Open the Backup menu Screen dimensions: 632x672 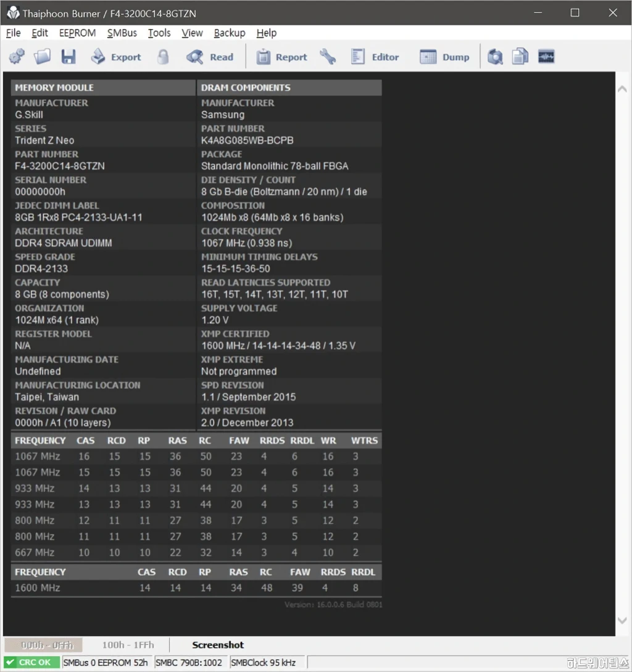click(x=230, y=33)
